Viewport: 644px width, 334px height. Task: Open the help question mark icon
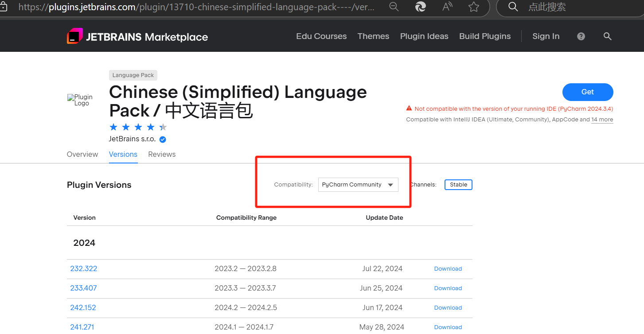coord(581,36)
